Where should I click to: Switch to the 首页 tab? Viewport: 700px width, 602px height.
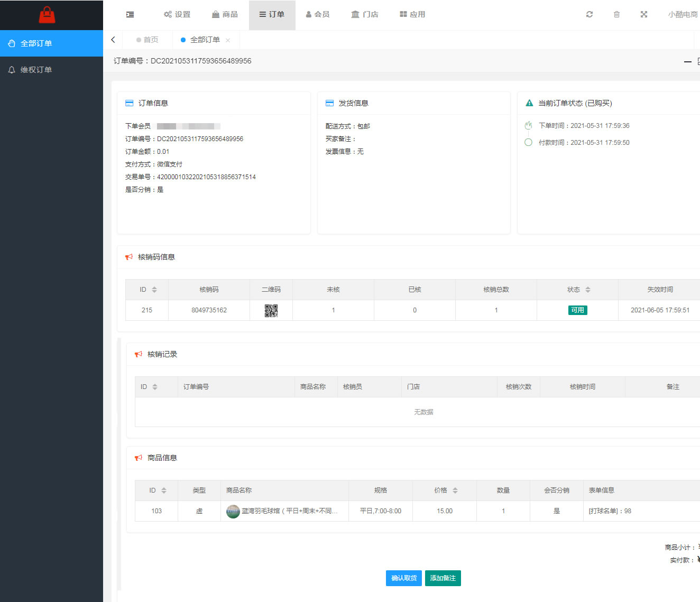click(x=147, y=40)
